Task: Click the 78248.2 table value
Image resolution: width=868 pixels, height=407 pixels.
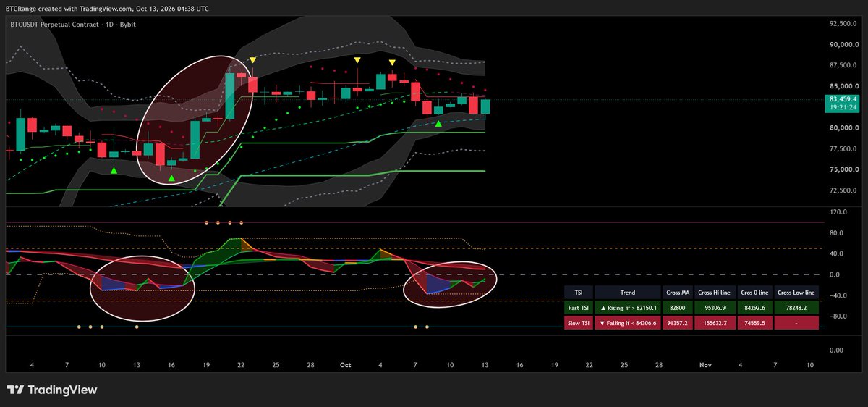Action: coord(796,308)
